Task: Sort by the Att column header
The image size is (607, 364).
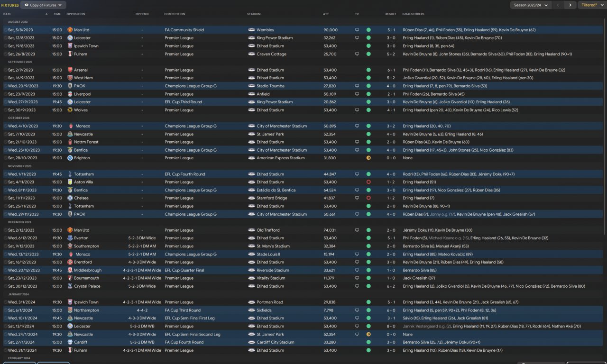Action: (x=326, y=14)
